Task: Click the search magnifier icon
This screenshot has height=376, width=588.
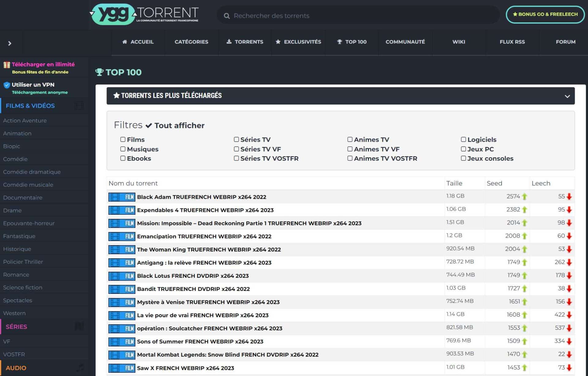Action: (227, 16)
